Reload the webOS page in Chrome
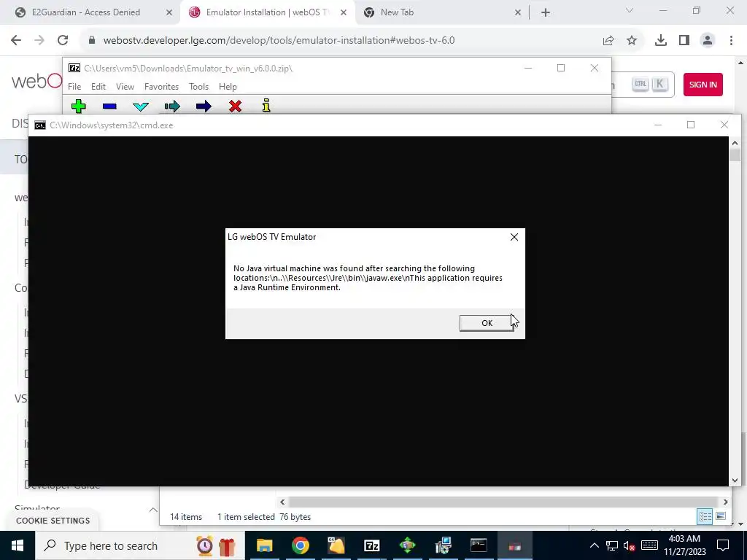The image size is (747, 560). tap(63, 40)
